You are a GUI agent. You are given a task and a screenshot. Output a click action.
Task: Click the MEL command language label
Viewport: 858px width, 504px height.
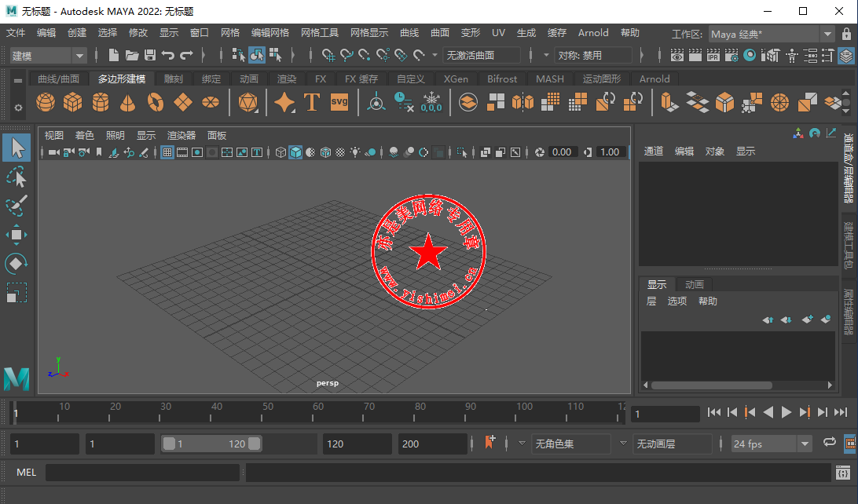click(26, 473)
